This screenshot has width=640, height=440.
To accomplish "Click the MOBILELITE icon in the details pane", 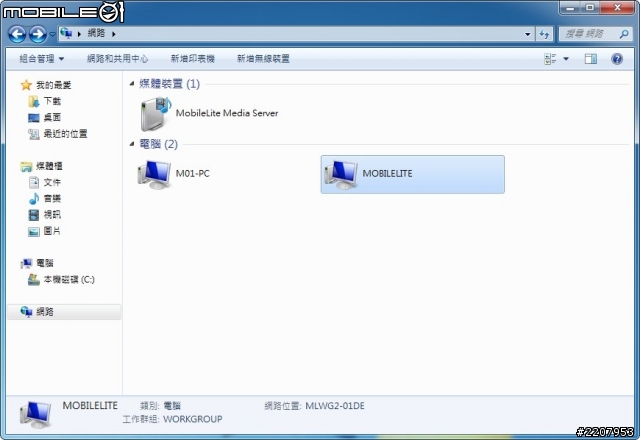I will [x=36, y=414].
